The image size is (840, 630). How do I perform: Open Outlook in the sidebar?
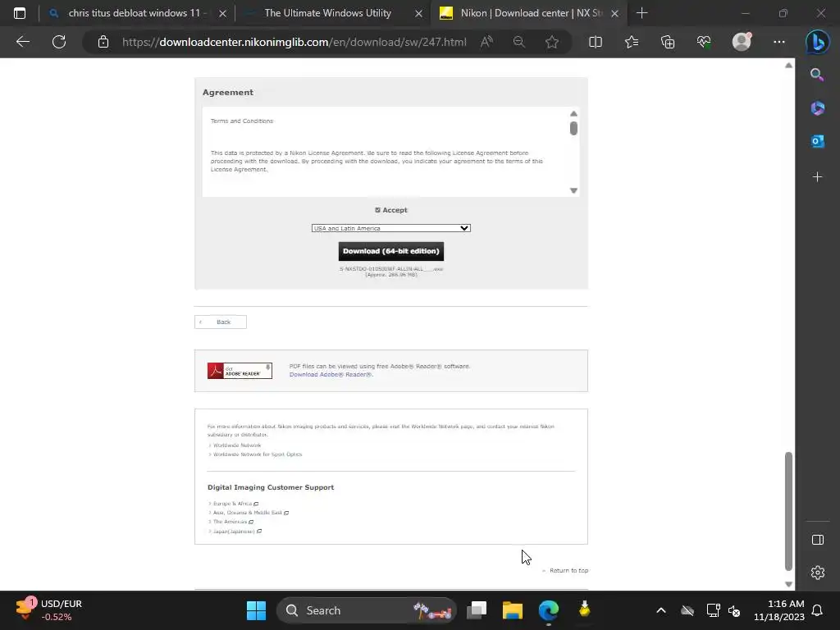click(x=817, y=141)
